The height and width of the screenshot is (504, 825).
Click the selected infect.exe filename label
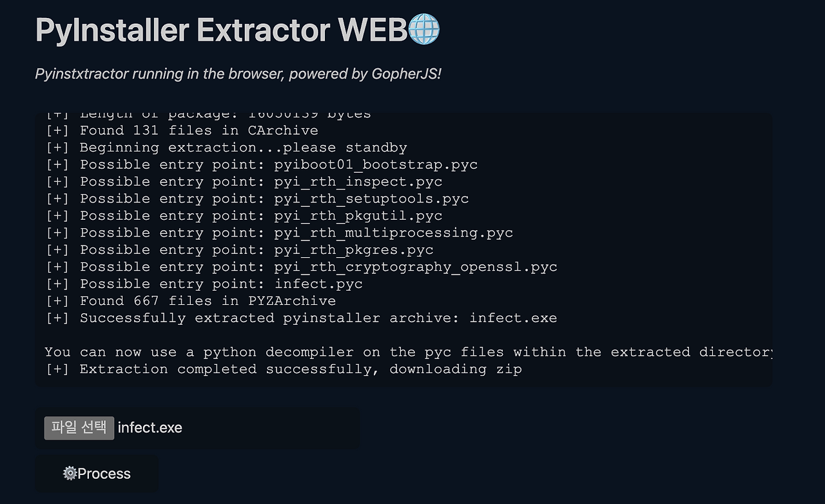(x=150, y=428)
